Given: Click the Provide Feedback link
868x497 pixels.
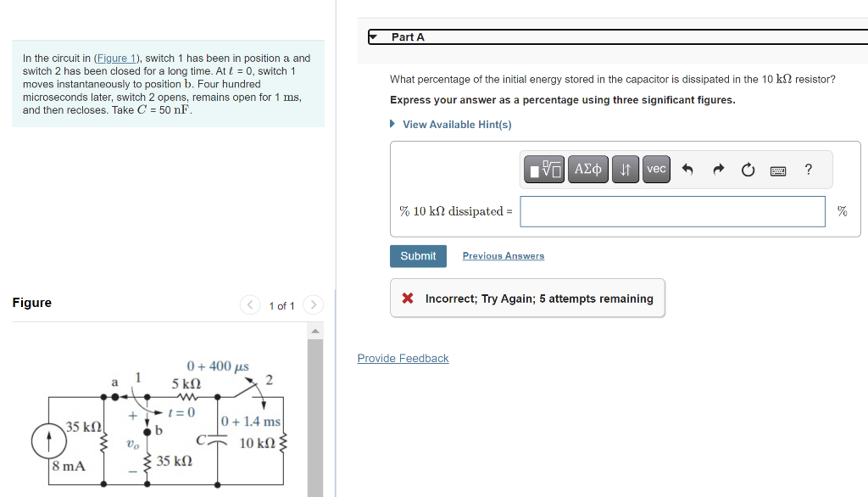Looking at the screenshot, I should click(403, 358).
